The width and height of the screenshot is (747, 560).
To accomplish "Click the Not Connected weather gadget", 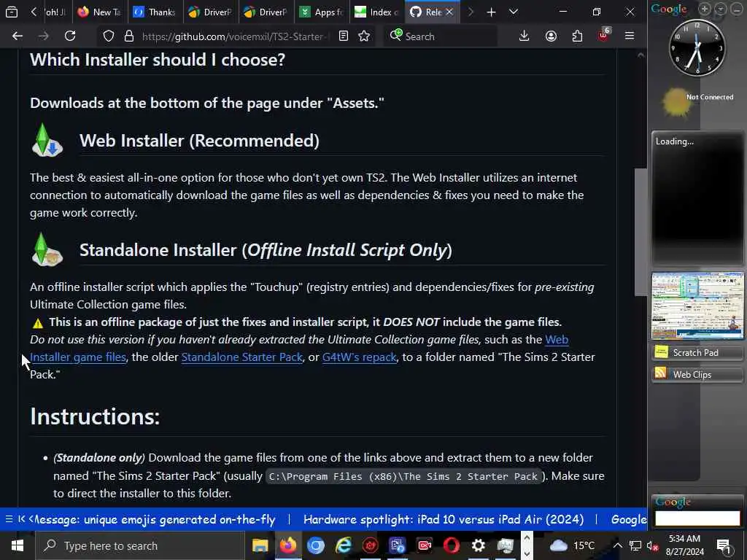I will (x=697, y=102).
